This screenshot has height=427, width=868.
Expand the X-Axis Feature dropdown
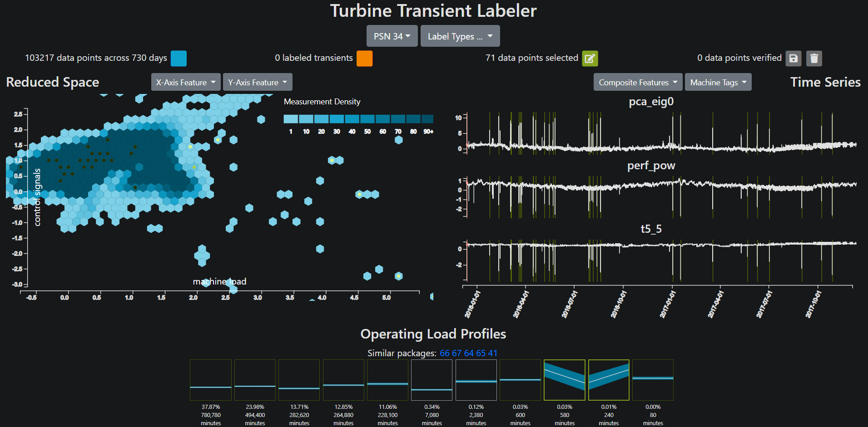(186, 82)
